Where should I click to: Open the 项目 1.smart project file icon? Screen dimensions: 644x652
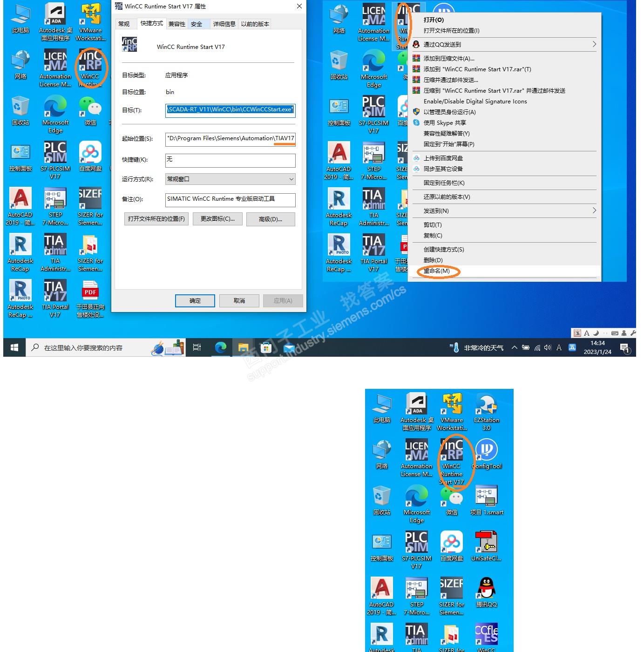487,500
